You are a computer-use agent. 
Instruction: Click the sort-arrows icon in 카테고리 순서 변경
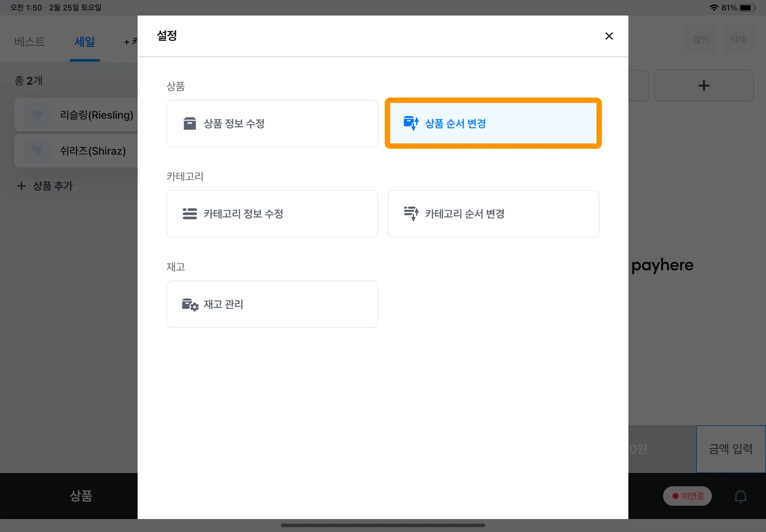click(x=411, y=213)
